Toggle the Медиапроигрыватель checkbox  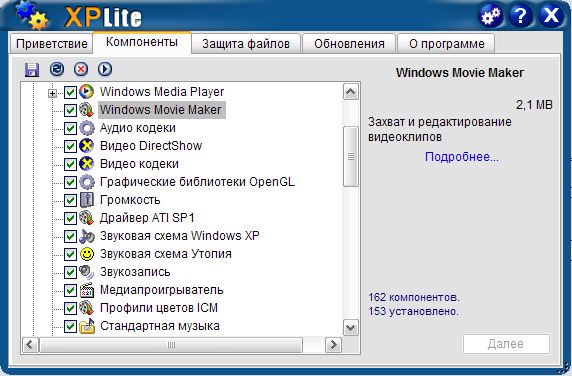(x=70, y=291)
